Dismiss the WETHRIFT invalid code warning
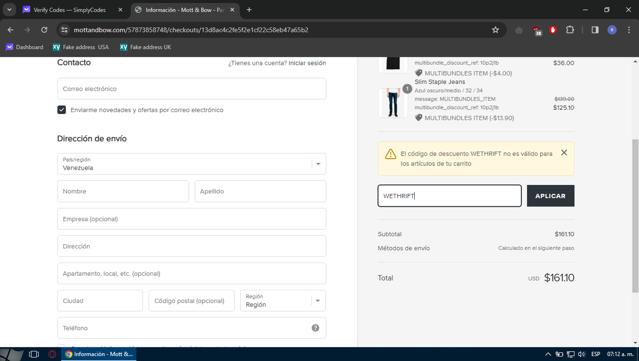Screen dimensions: 639x361 [x=564, y=152]
